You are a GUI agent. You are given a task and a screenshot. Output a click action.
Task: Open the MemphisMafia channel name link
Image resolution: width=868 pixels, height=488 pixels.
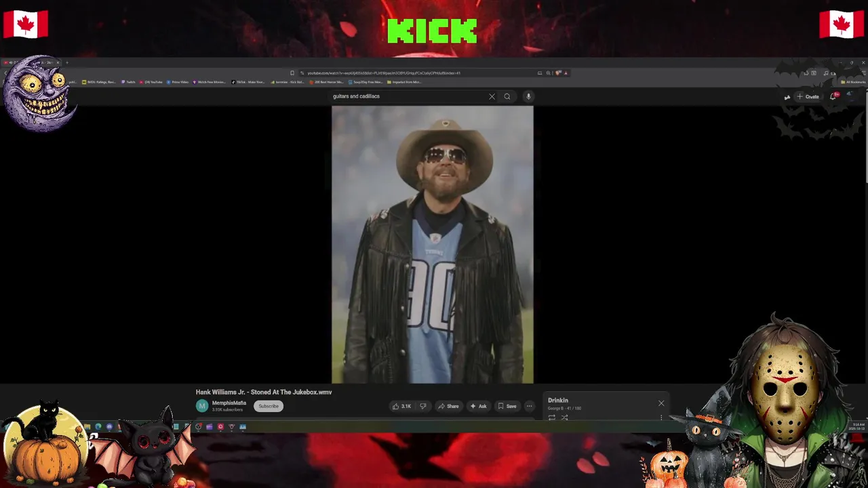coord(229,403)
